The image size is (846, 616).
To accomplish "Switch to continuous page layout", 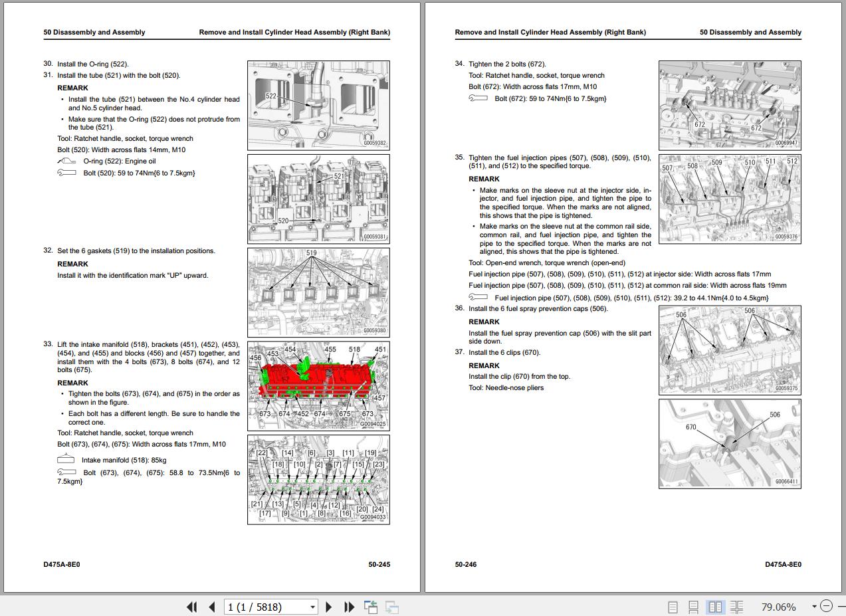I will 693,607.
